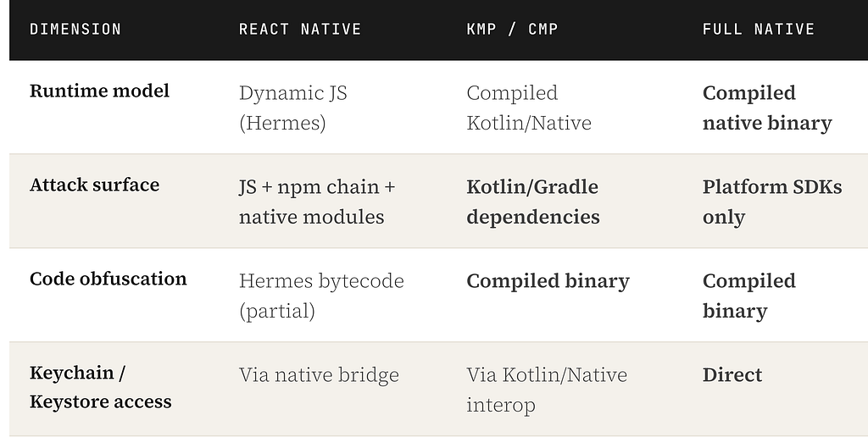Click the Dynamic JS (Hermes) cell
Image resolution: width=868 pixels, height=437 pixels.
coord(293,108)
